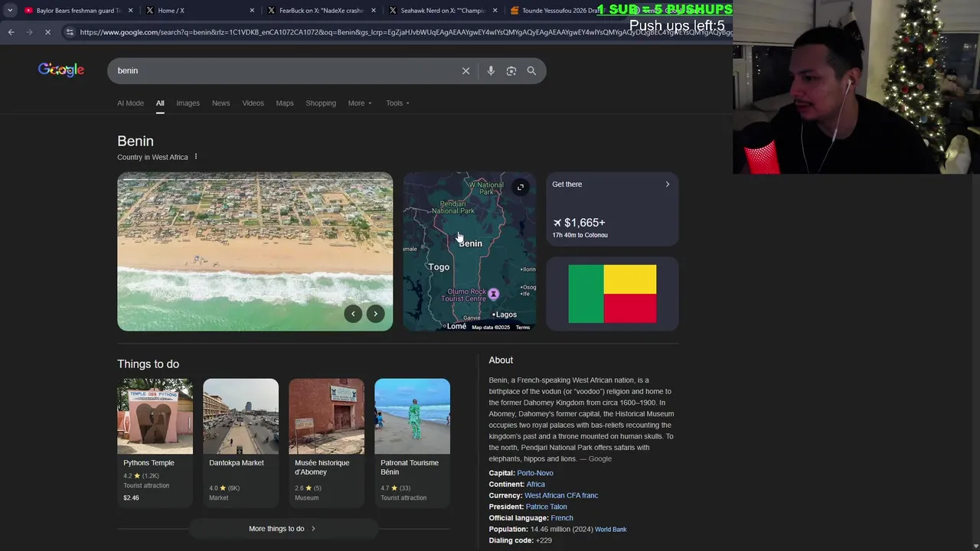The height and width of the screenshot is (551, 980).
Task: Click the Google logo
Action: click(x=61, y=70)
